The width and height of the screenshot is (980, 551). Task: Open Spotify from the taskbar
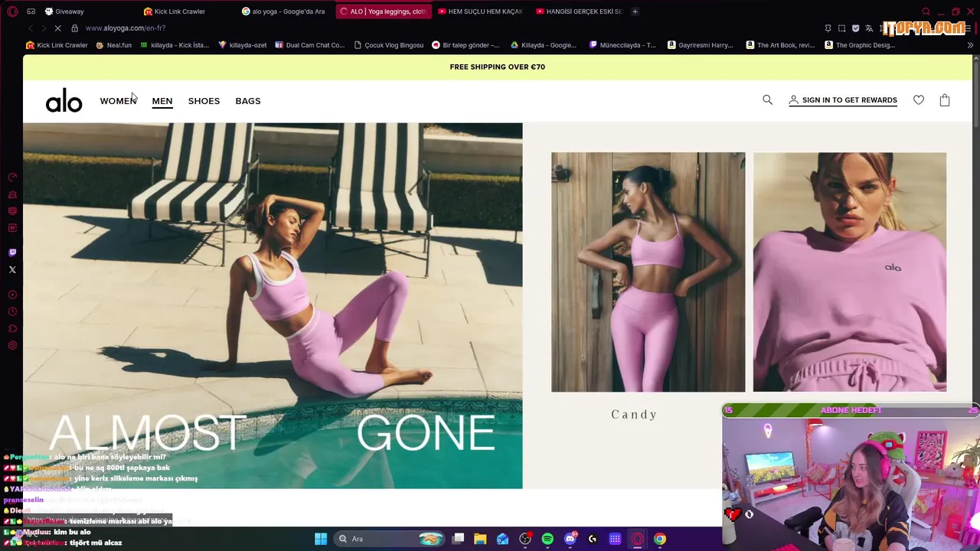tap(547, 539)
